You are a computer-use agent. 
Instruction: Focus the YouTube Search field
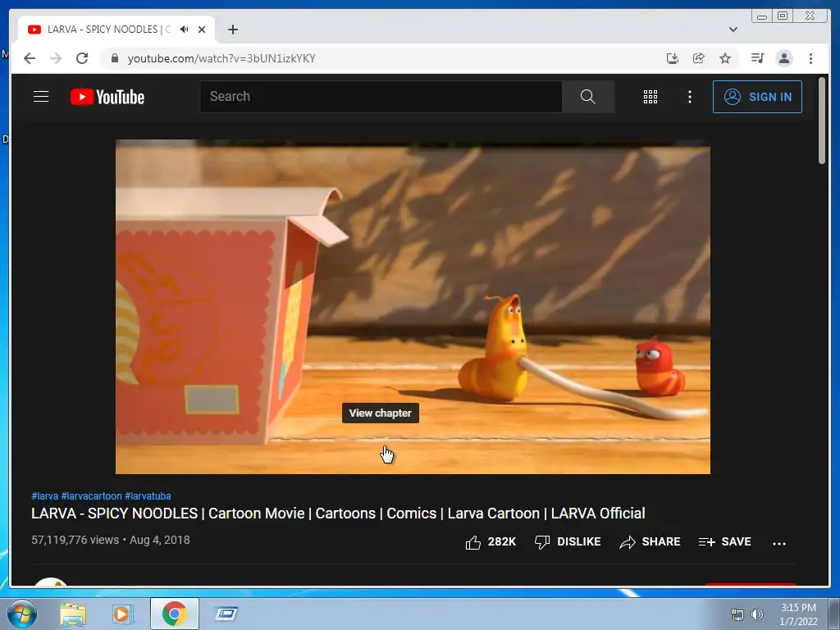(x=381, y=97)
